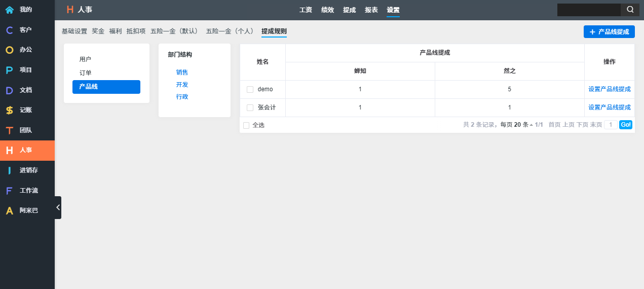Check the 张会计 row checkbox
Screen dimensions: 644x289
(x=250, y=107)
